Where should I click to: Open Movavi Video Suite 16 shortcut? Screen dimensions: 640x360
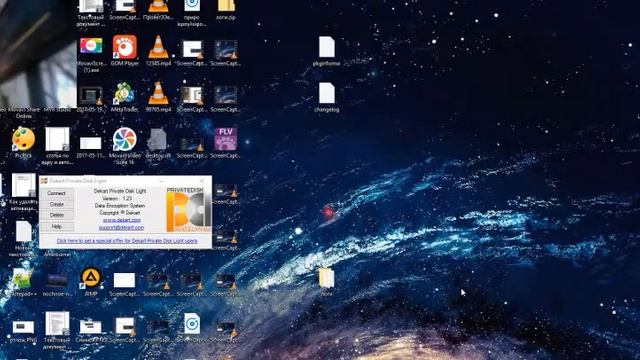[x=124, y=145]
